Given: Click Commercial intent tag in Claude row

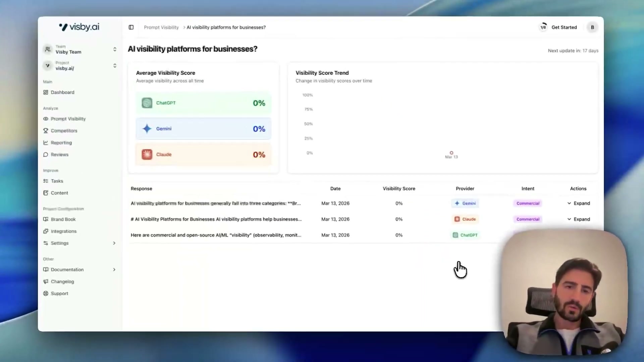Looking at the screenshot, I should (528, 219).
